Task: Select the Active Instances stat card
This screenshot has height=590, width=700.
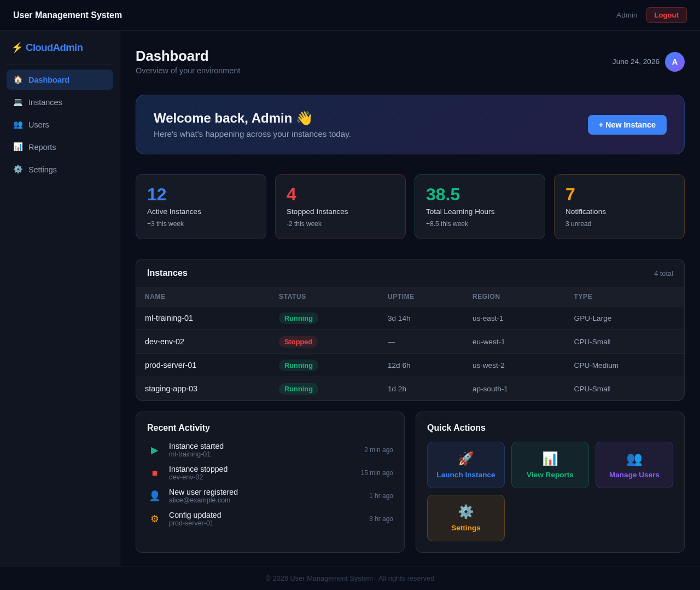Action: (x=201, y=206)
